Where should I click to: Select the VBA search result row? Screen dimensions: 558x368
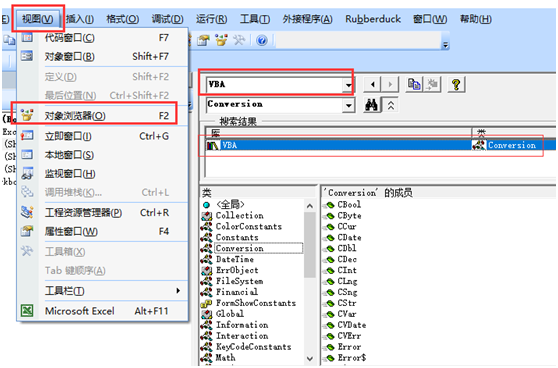click(x=381, y=145)
